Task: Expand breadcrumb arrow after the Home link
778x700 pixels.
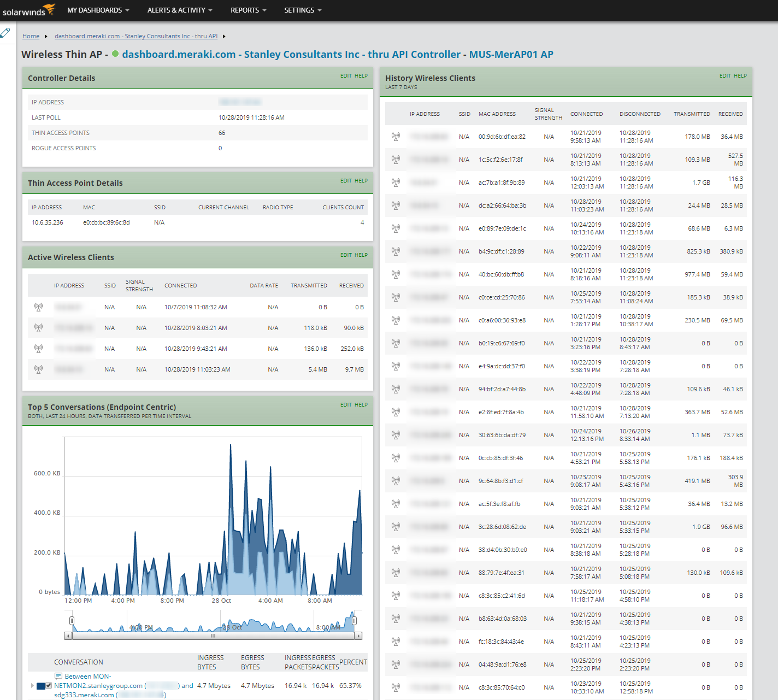Action: 46,37
